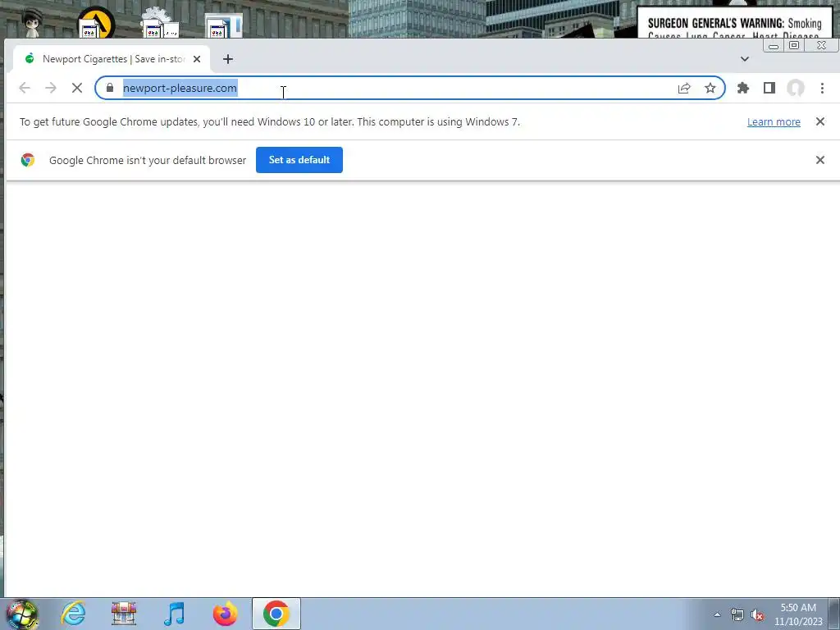Open the music note taskbar app

tap(174, 614)
